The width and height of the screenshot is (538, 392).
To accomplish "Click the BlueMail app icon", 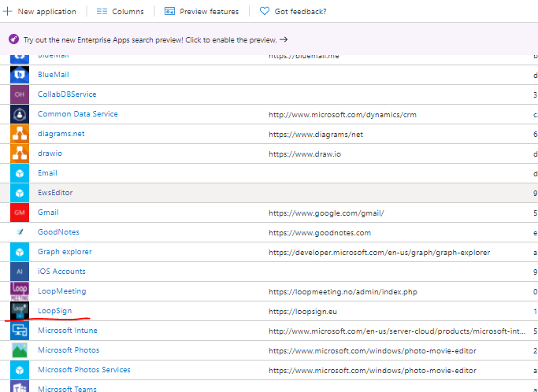I will (20, 75).
